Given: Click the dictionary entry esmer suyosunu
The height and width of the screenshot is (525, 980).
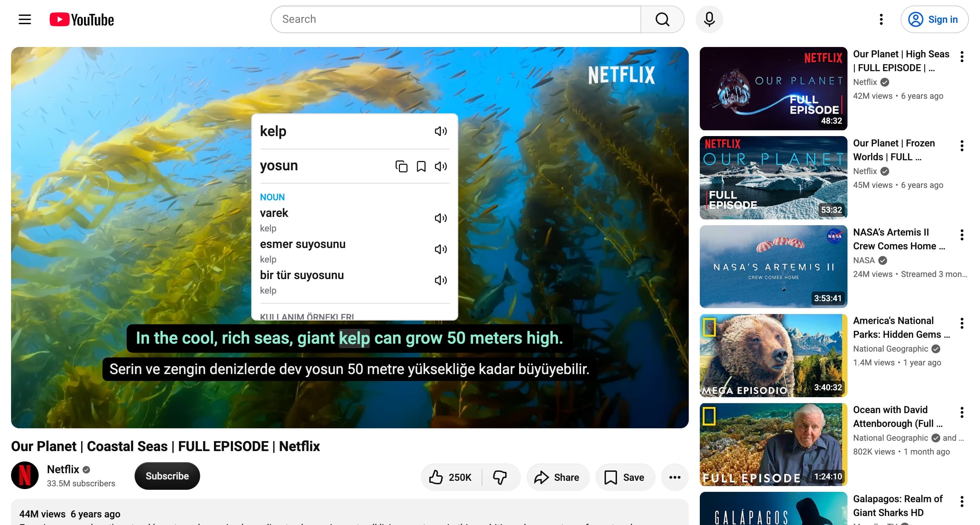Looking at the screenshot, I should click(302, 245).
